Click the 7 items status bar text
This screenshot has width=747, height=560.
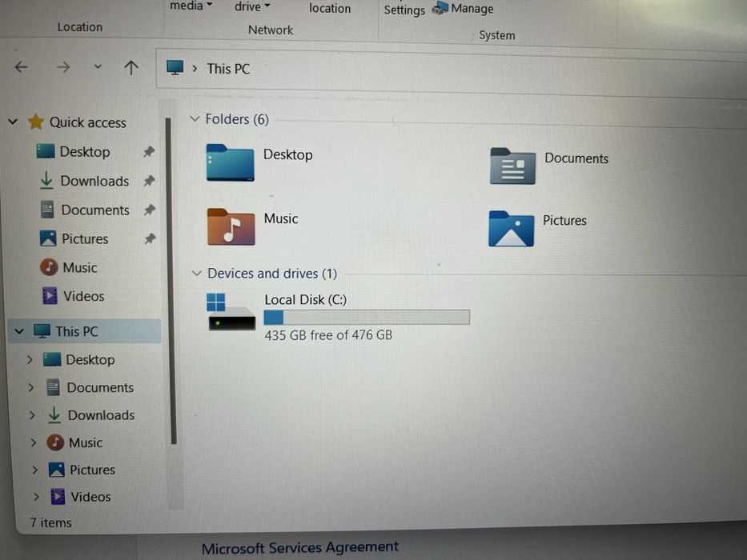coord(50,523)
